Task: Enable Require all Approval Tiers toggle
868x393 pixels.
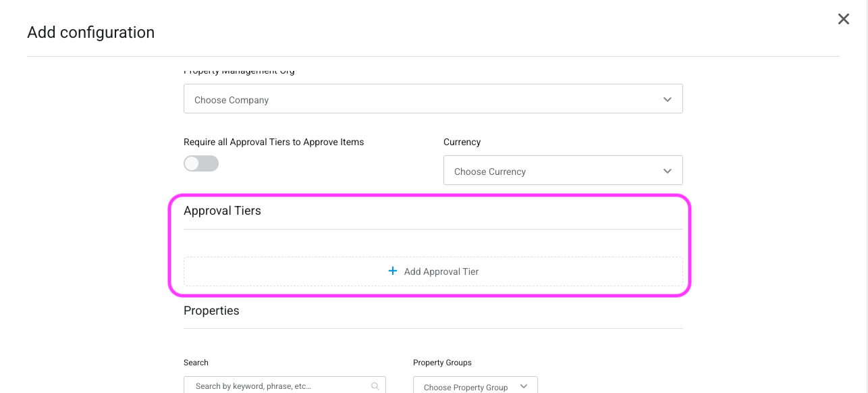Action: [201, 163]
